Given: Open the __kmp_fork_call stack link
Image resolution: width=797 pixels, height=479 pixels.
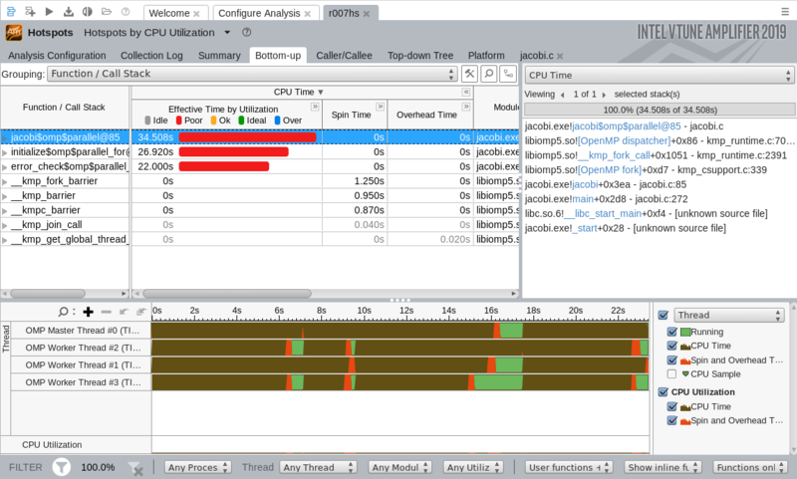Looking at the screenshot, I should (x=614, y=156).
